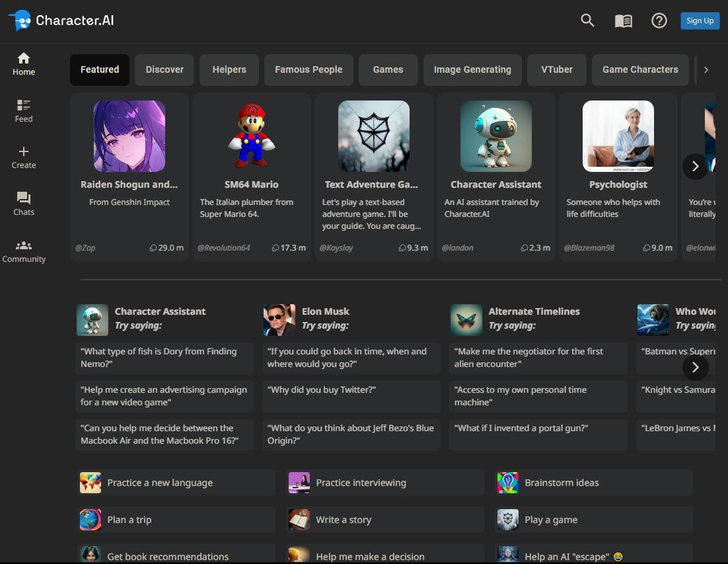Try "Why did you buy Twitter?" prompt

click(351, 396)
